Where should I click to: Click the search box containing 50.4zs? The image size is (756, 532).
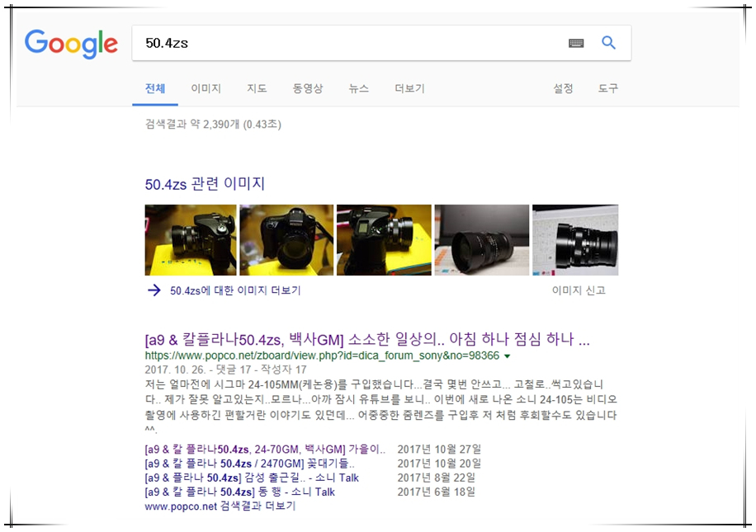click(347, 43)
